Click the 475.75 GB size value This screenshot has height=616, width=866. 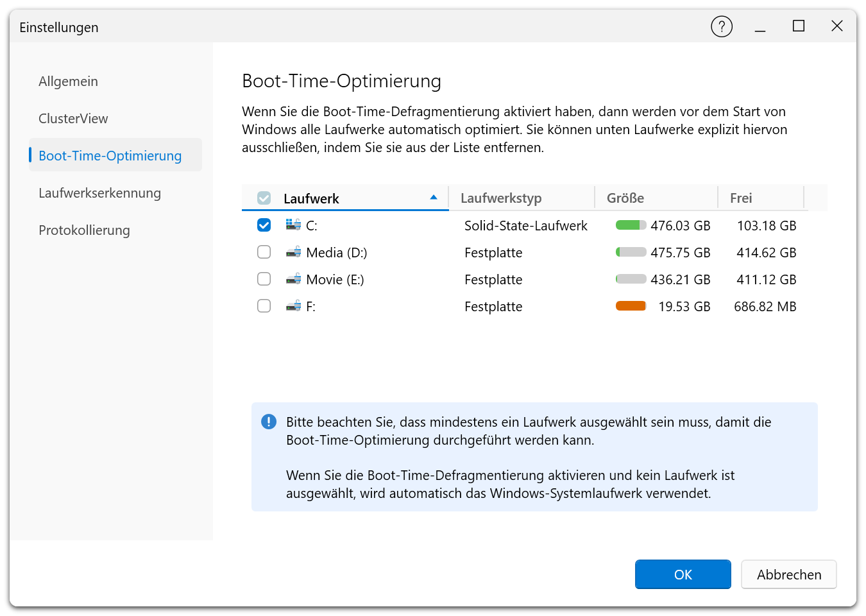pos(681,253)
